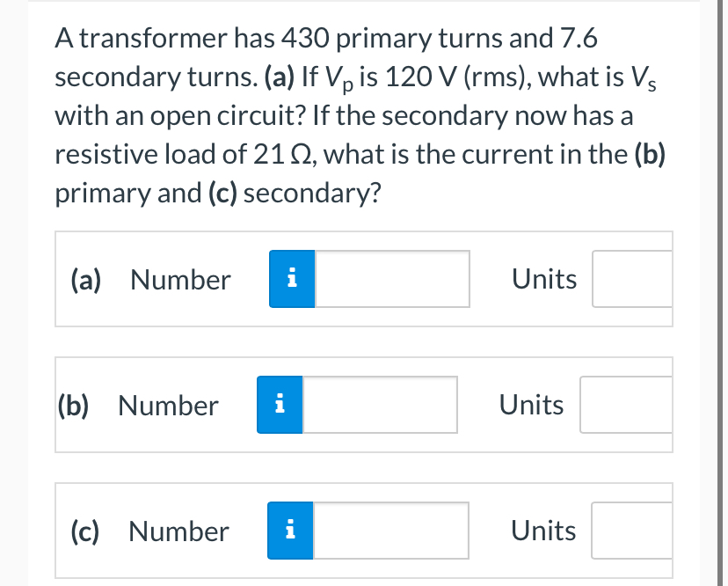Click the Units selection box for secondary current
The width and height of the screenshot is (728, 586).
coord(633,531)
